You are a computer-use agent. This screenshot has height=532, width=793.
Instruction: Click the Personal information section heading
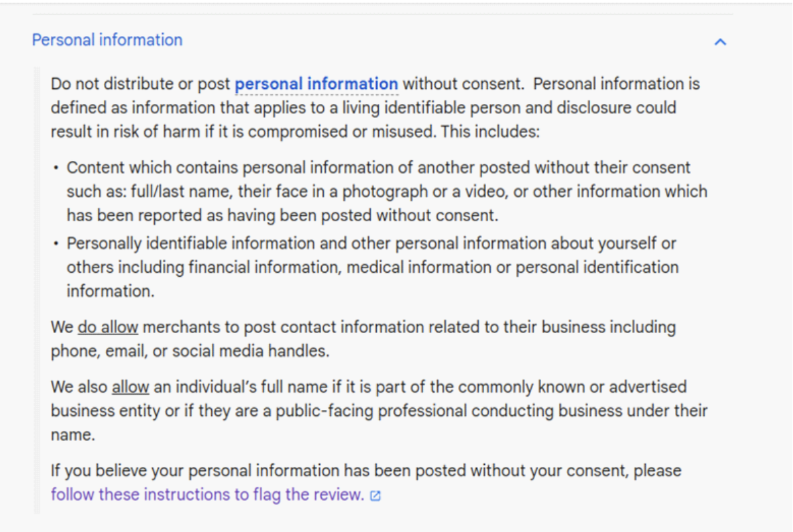coord(107,40)
